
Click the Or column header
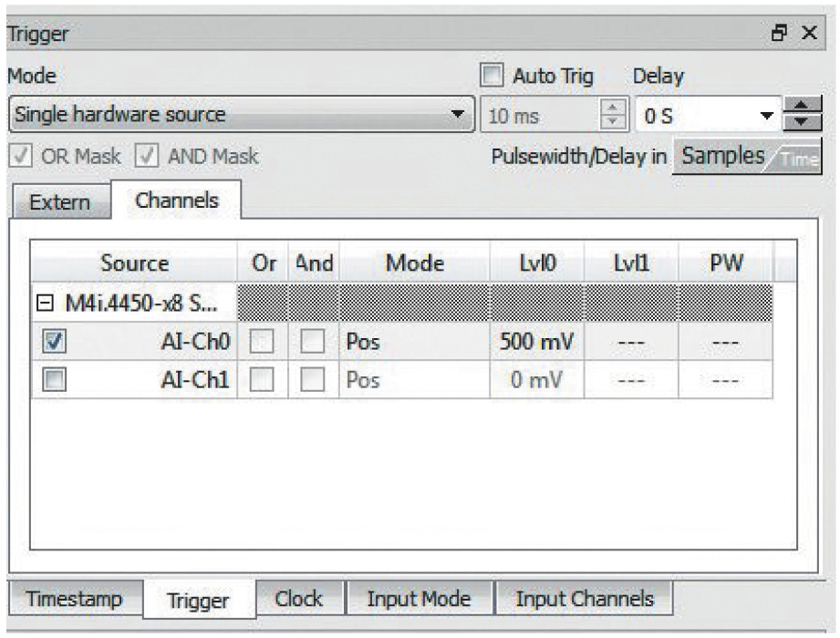pos(263,262)
